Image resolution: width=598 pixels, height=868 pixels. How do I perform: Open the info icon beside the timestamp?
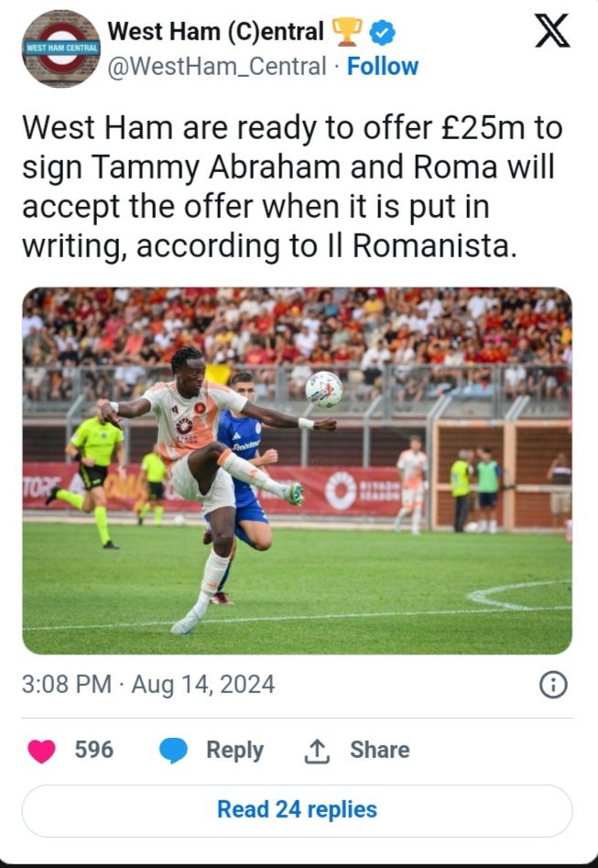point(553,685)
